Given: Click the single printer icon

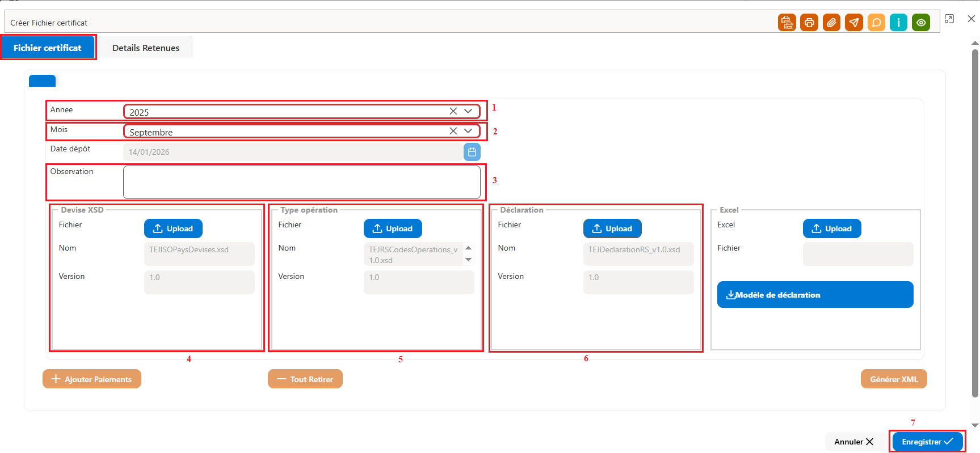Looking at the screenshot, I should click(809, 23).
